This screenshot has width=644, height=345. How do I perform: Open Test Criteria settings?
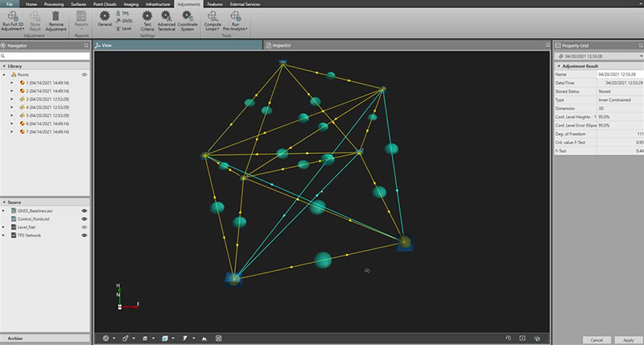point(147,15)
